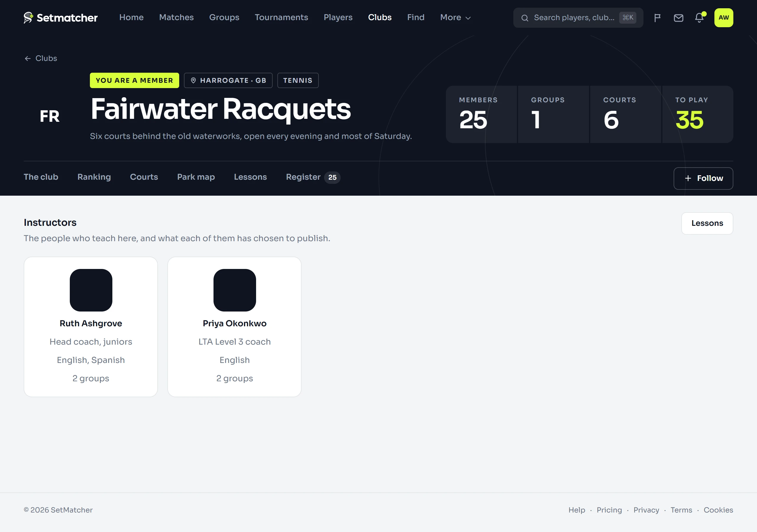This screenshot has width=757, height=532.
Task: Open the Help footer link
Action: tap(577, 510)
